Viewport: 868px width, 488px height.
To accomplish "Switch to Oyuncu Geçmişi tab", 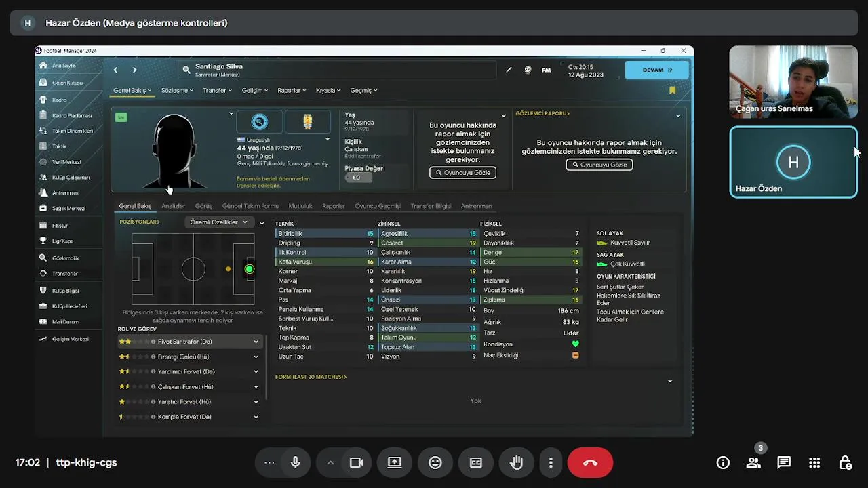I will [x=378, y=206].
